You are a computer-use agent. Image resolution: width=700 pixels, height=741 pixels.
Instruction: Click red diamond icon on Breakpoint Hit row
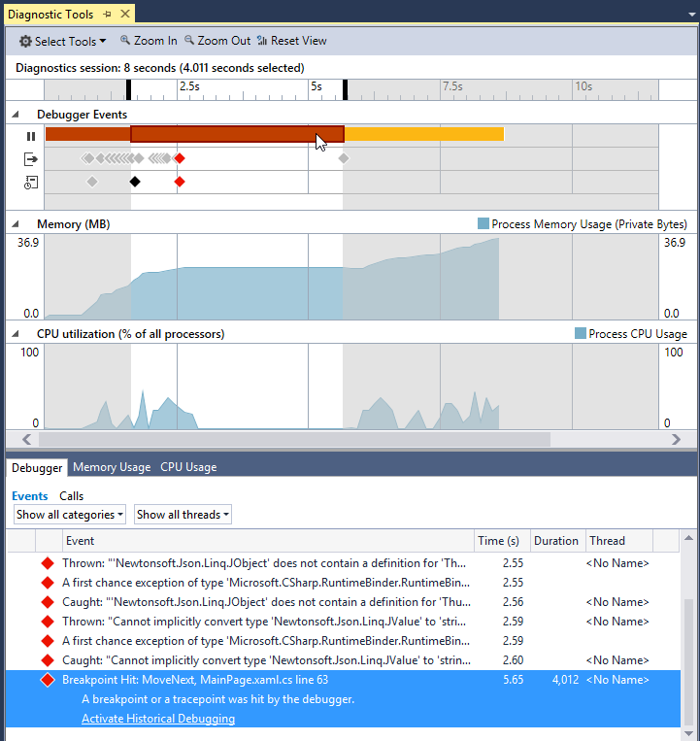click(47, 680)
